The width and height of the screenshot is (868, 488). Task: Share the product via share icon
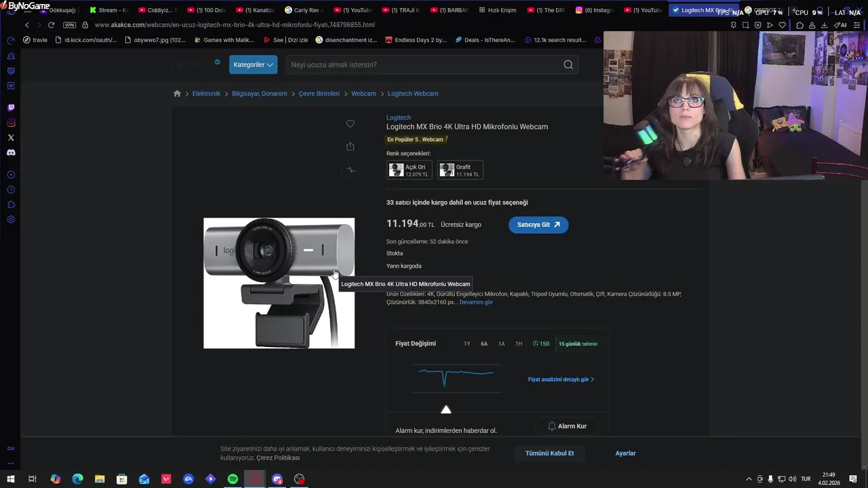(350, 146)
